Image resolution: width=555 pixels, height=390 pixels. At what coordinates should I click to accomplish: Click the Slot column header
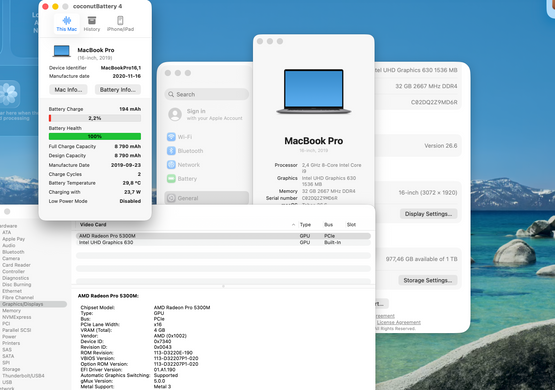[x=351, y=225]
